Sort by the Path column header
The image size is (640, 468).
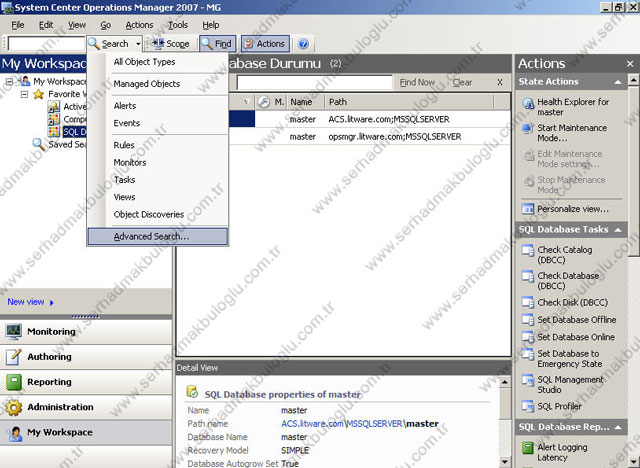[409, 102]
